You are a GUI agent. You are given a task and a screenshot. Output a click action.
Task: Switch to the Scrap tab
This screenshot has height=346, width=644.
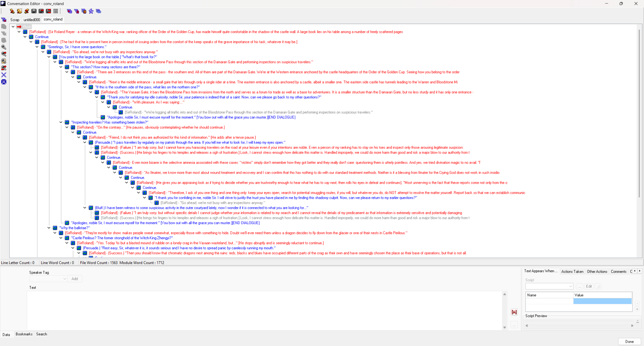(x=15, y=20)
